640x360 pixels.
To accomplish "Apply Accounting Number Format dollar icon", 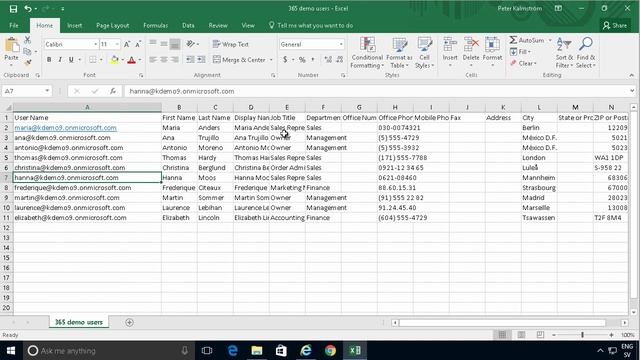I will [285, 60].
